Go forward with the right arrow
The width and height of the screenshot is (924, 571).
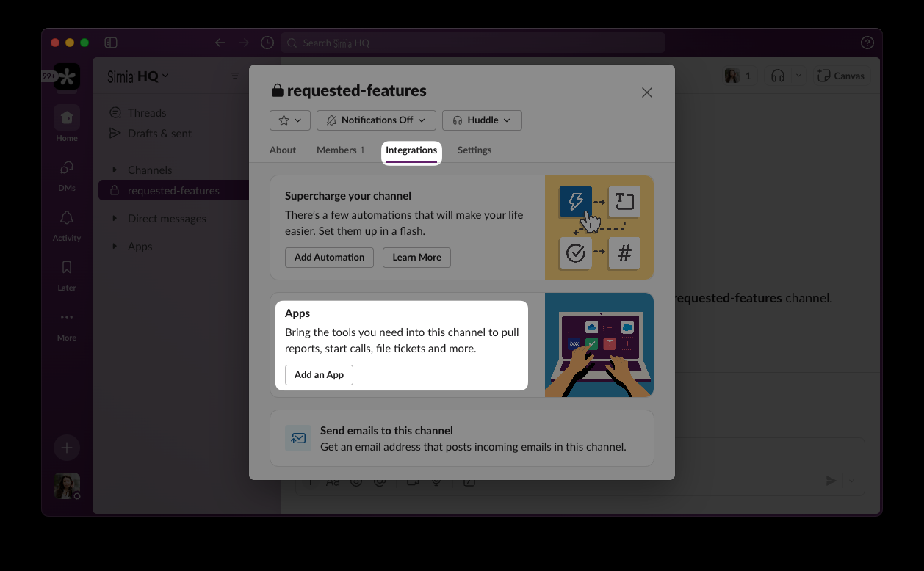(243, 43)
